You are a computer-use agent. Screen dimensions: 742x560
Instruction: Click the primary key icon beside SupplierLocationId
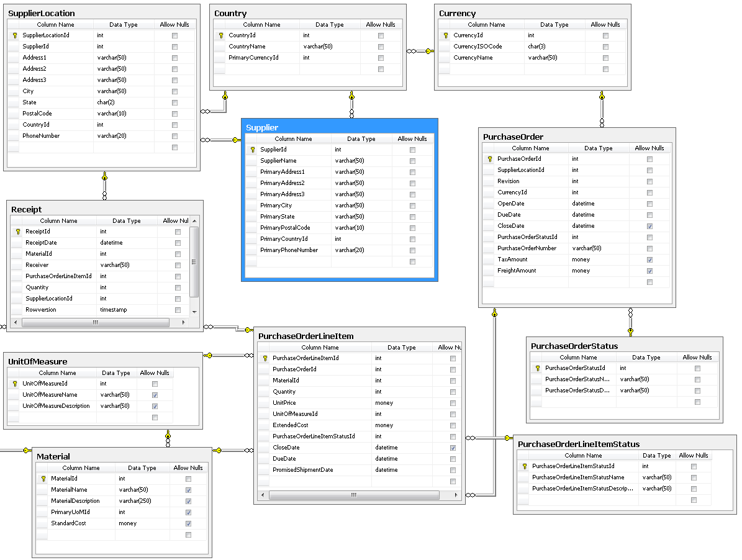pos(14,35)
